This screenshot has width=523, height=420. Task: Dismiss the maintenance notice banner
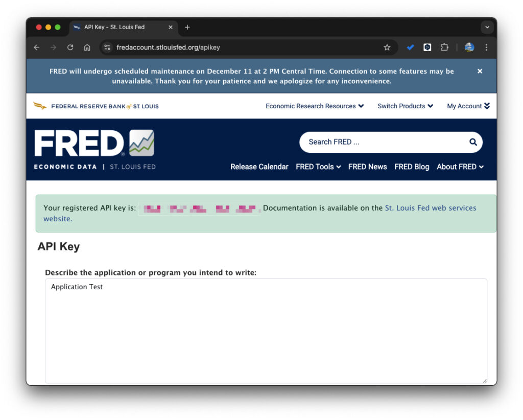tap(480, 71)
